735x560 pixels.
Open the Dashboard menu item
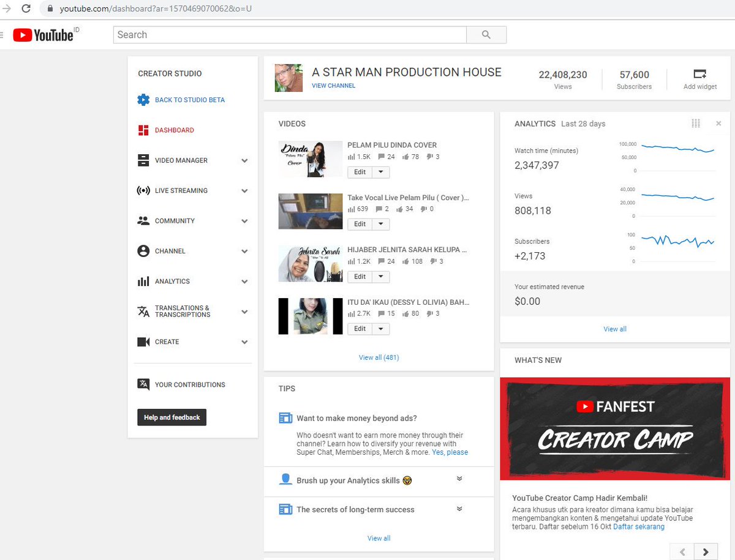point(175,130)
